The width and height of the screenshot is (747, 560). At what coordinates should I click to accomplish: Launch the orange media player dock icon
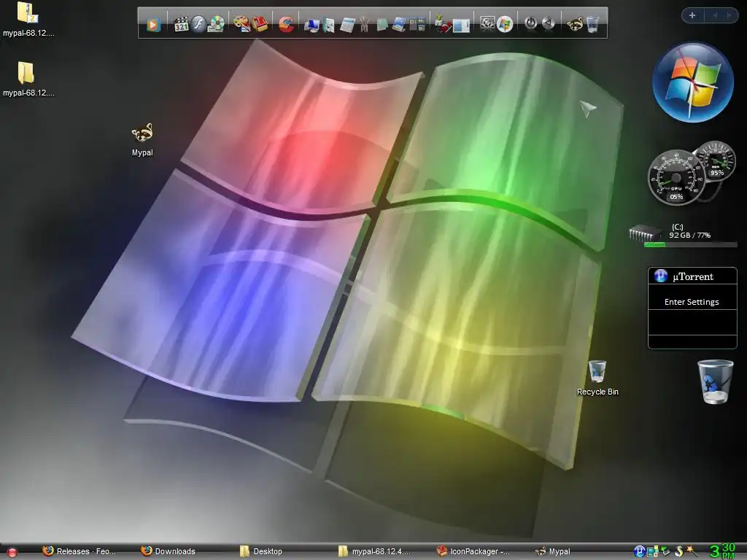153,24
